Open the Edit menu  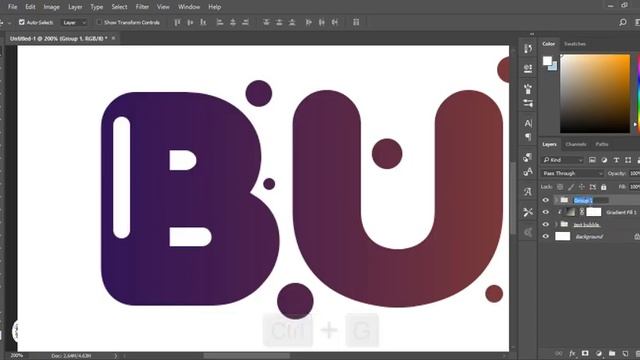30,7
